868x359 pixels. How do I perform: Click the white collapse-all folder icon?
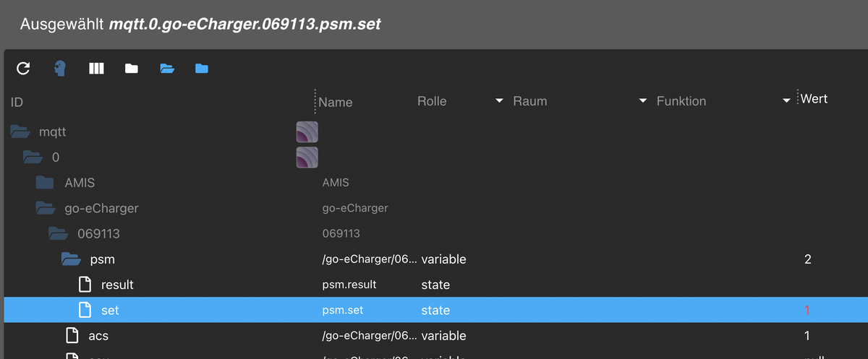131,69
